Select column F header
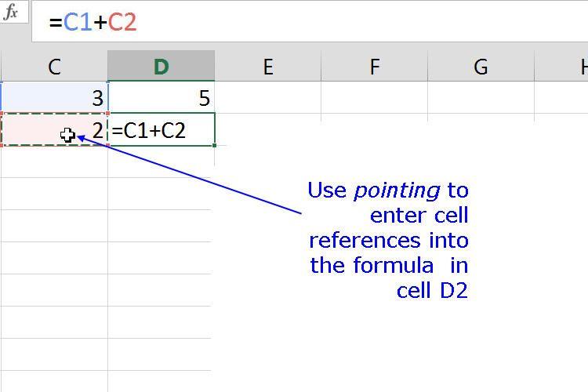 [x=374, y=67]
